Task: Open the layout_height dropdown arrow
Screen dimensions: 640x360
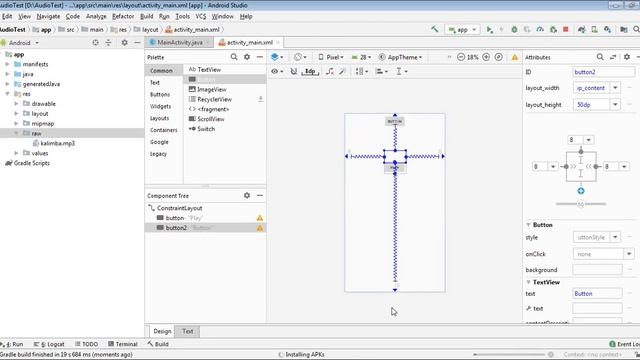Action: 615,104
